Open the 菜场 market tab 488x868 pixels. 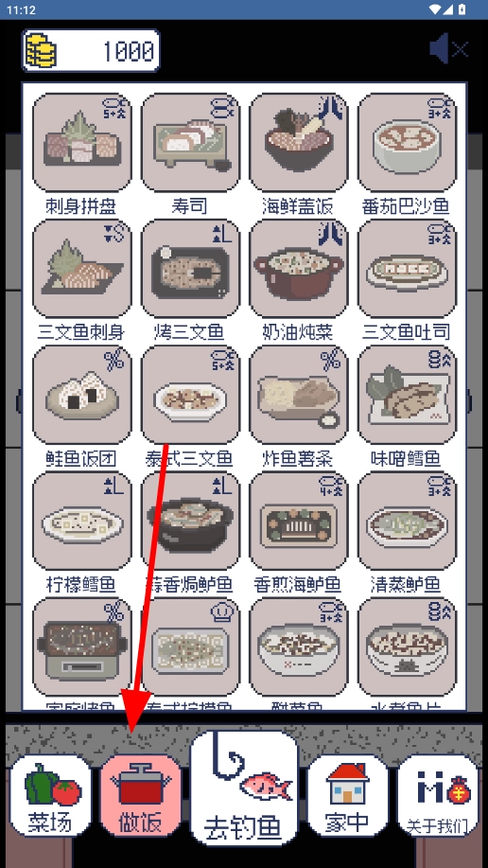(51, 796)
